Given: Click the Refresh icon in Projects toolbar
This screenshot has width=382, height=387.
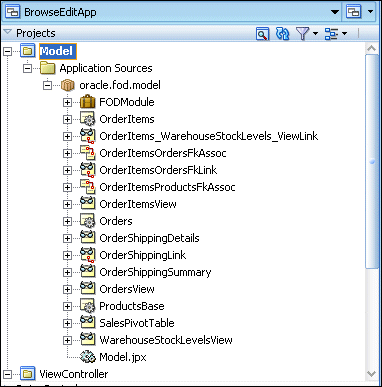Looking at the screenshot, I should tap(282, 34).
